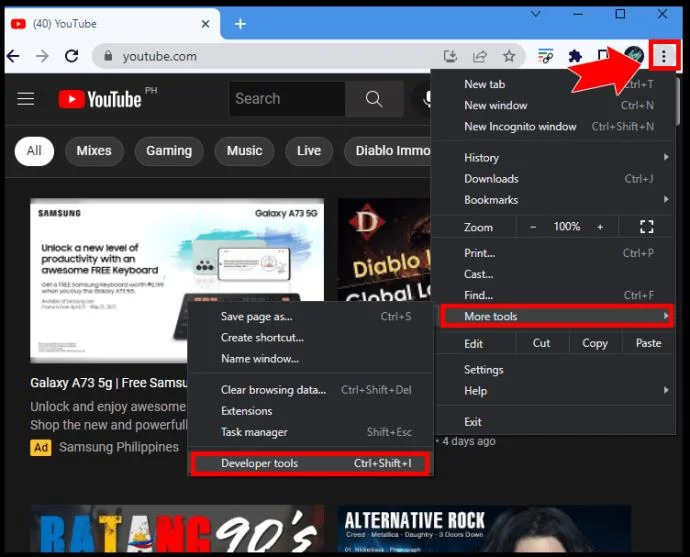Screen dimensions: 690x557
Task: Choose Create shortcut... in submenu
Action: click(311, 337)
